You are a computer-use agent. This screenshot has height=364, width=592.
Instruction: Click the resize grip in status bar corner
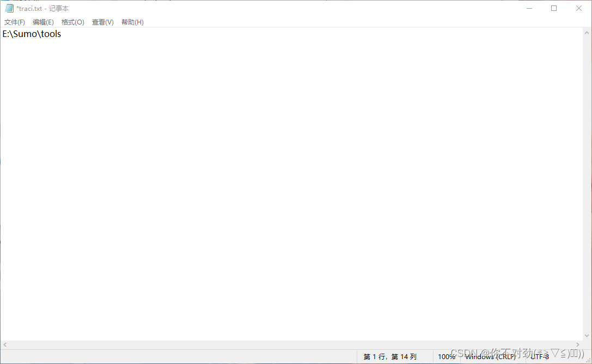click(588, 360)
